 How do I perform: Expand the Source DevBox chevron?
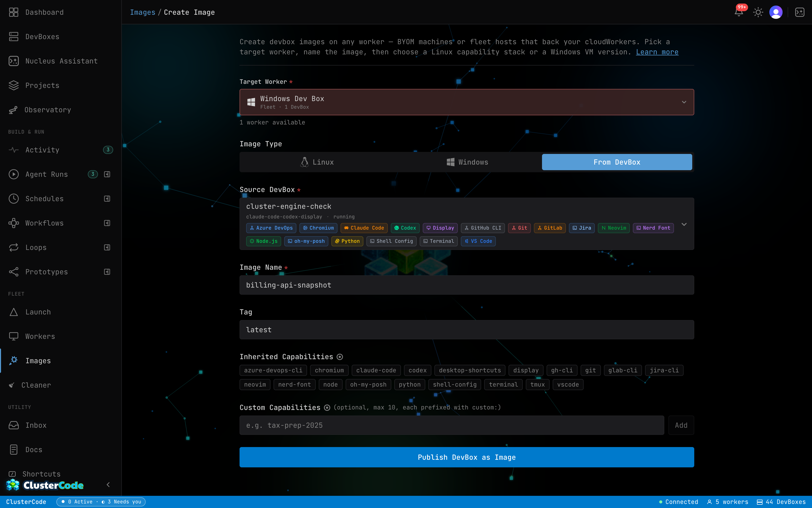[x=684, y=224]
